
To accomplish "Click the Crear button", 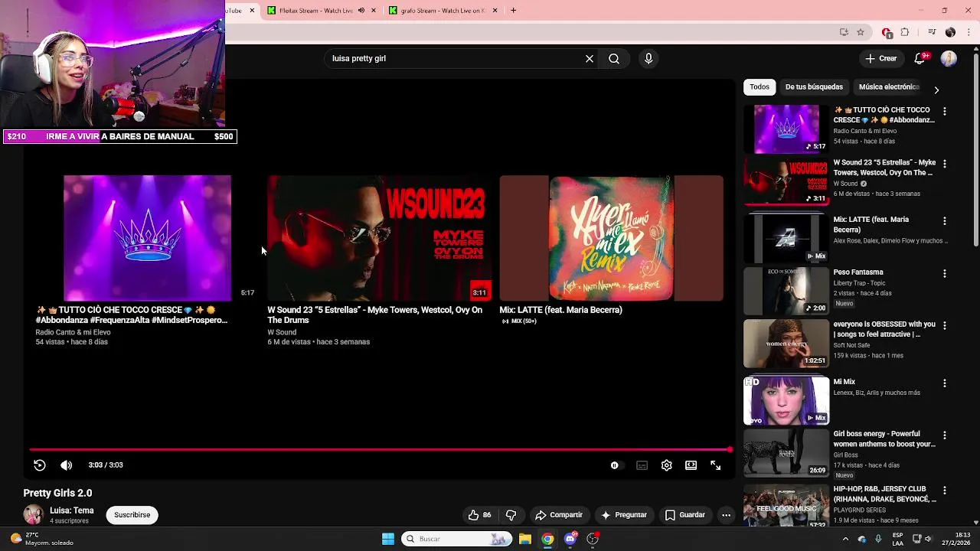I will pyautogui.click(x=880, y=58).
